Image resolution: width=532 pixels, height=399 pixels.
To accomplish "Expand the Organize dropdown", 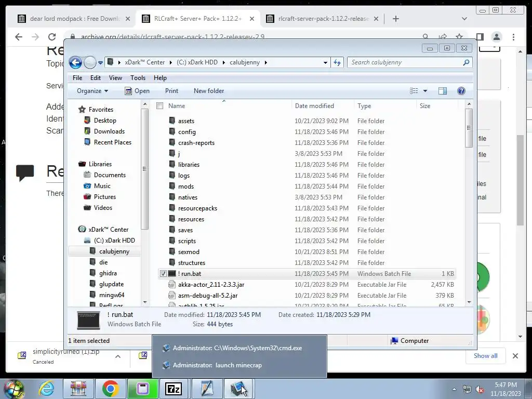I will pyautogui.click(x=92, y=91).
